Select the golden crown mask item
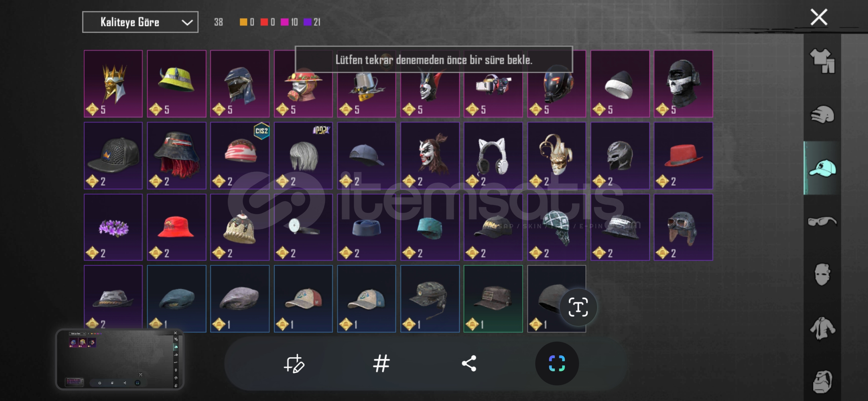The image size is (868, 401). (x=113, y=84)
